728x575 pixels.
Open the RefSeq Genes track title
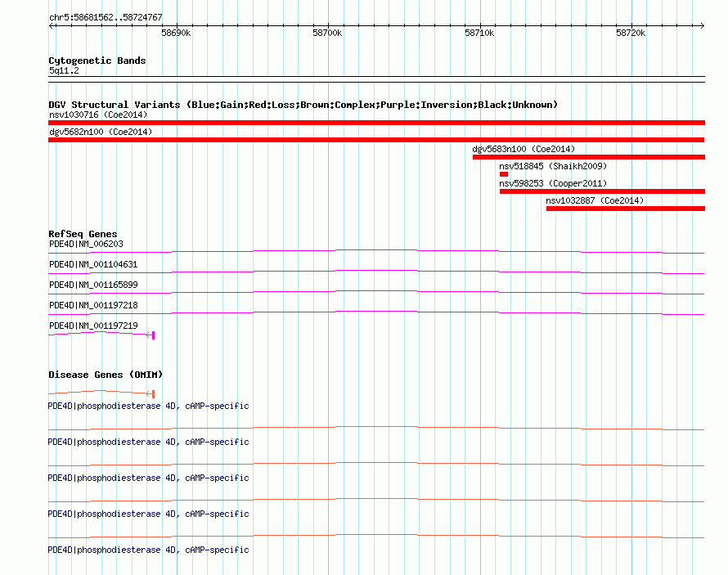point(83,234)
